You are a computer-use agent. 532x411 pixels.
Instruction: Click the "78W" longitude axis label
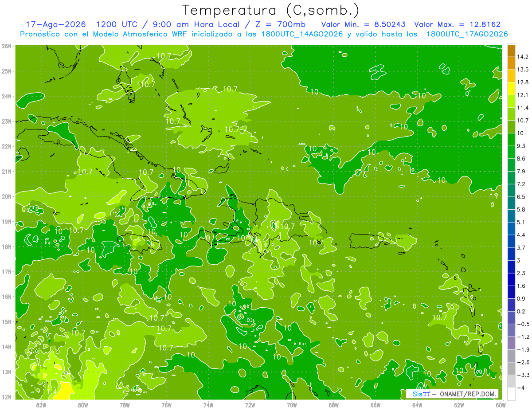pos(125,405)
